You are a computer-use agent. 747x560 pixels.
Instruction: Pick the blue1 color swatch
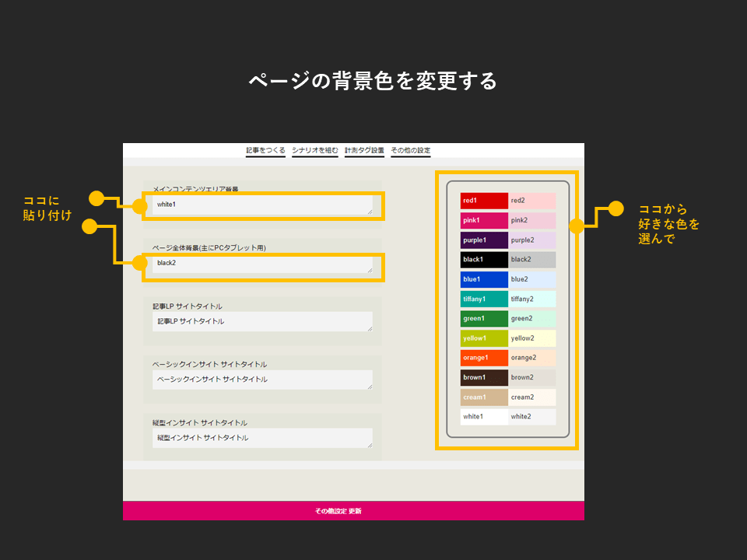click(x=483, y=279)
